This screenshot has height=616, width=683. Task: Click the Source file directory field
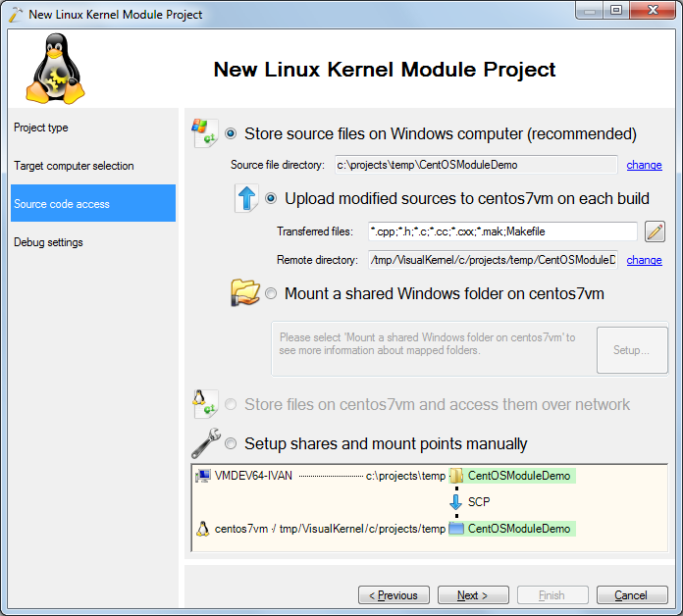click(x=476, y=165)
